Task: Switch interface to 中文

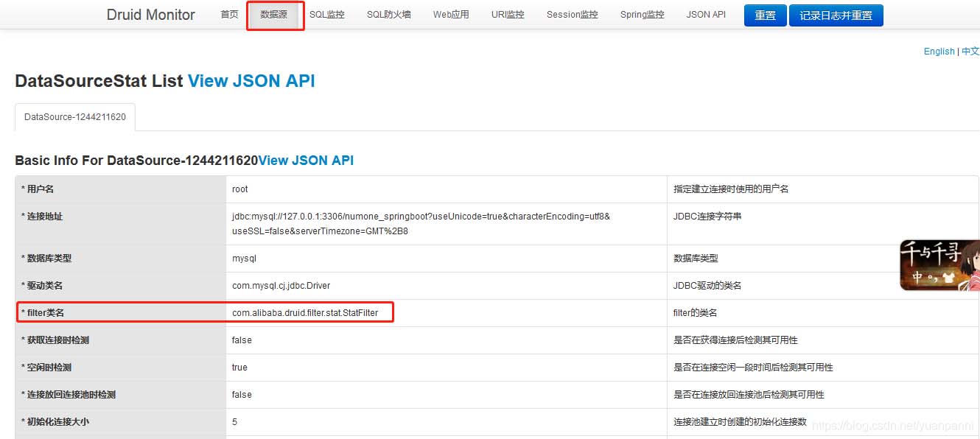Action: 970,51
